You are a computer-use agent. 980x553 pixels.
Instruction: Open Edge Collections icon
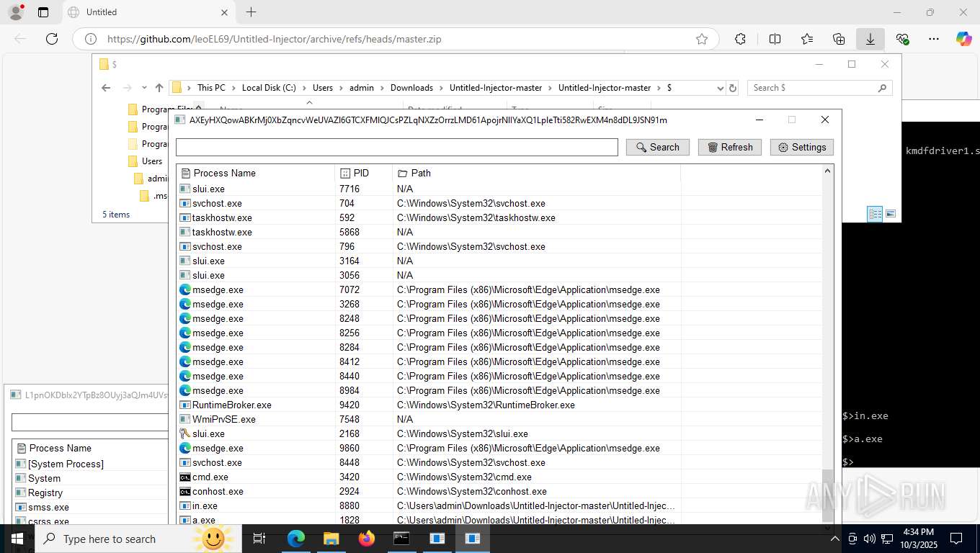(838, 39)
